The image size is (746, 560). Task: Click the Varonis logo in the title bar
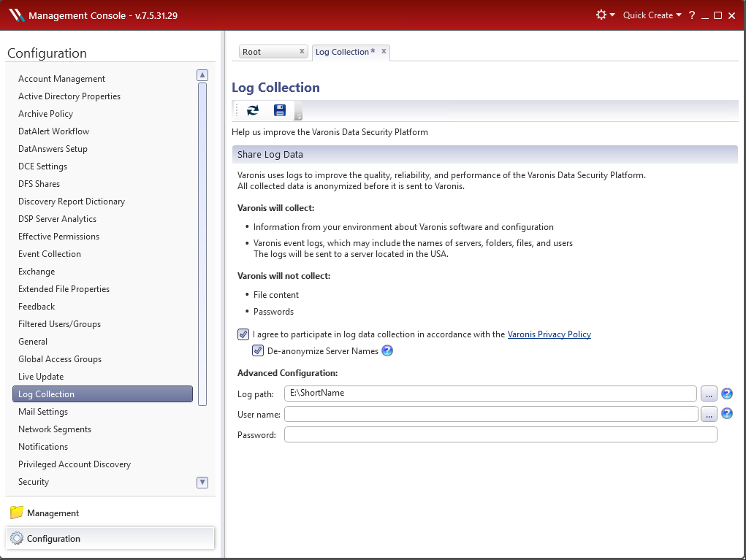(16, 14)
